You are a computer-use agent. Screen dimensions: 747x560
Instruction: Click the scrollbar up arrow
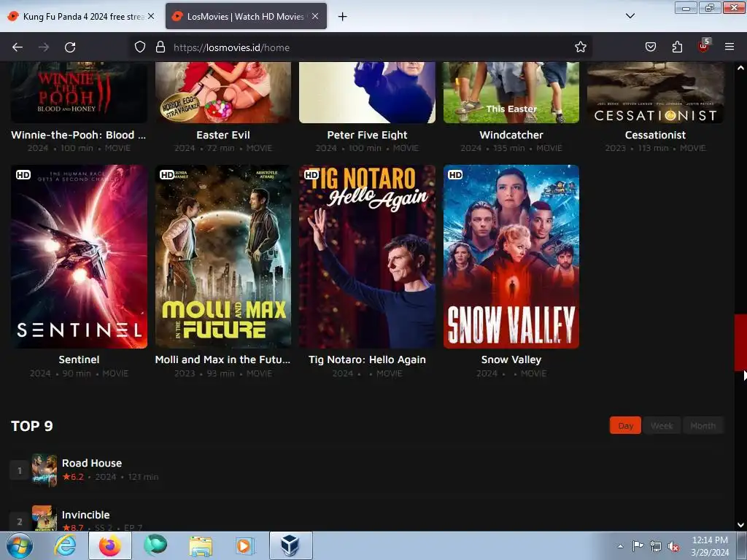[x=740, y=68]
